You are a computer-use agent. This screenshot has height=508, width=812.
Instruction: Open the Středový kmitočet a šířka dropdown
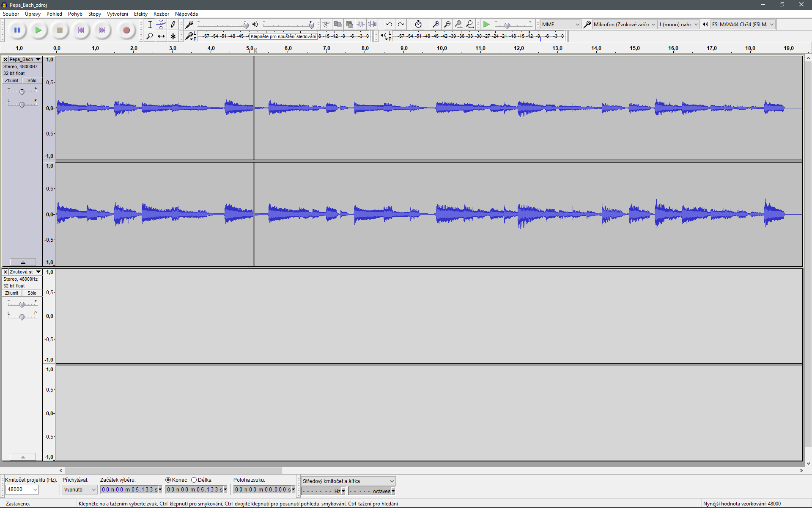tap(348, 481)
